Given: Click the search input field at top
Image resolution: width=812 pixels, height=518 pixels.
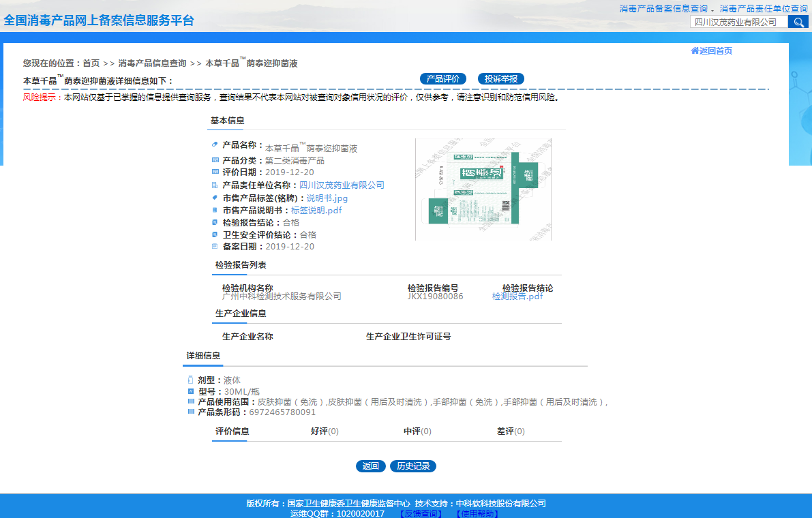Looking at the screenshot, I should 739,22.
